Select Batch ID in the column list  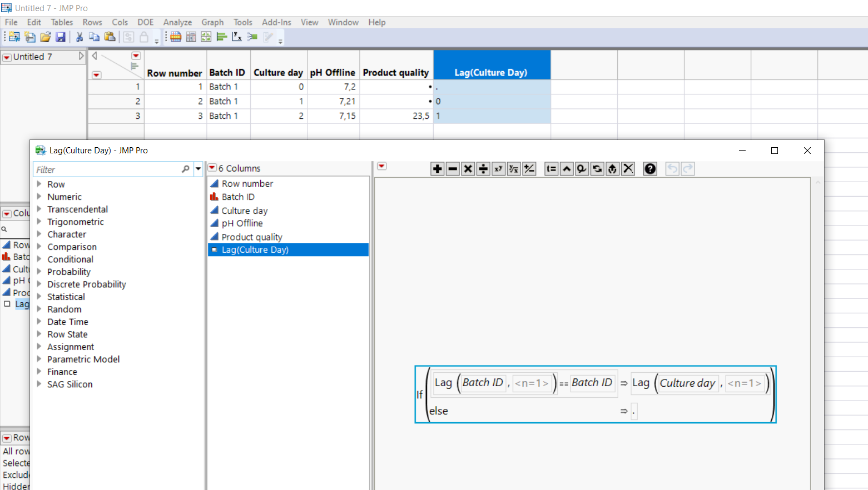tap(236, 196)
